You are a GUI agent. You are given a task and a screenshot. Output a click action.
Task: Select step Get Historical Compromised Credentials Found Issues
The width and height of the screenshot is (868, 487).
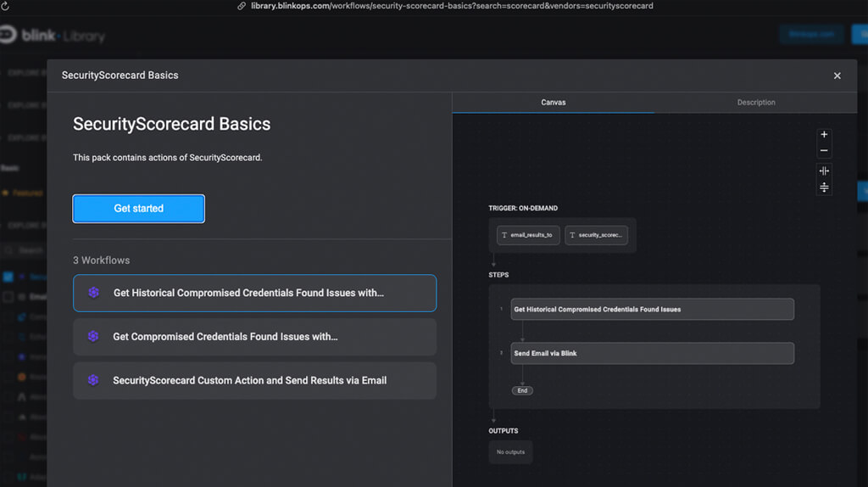click(652, 309)
